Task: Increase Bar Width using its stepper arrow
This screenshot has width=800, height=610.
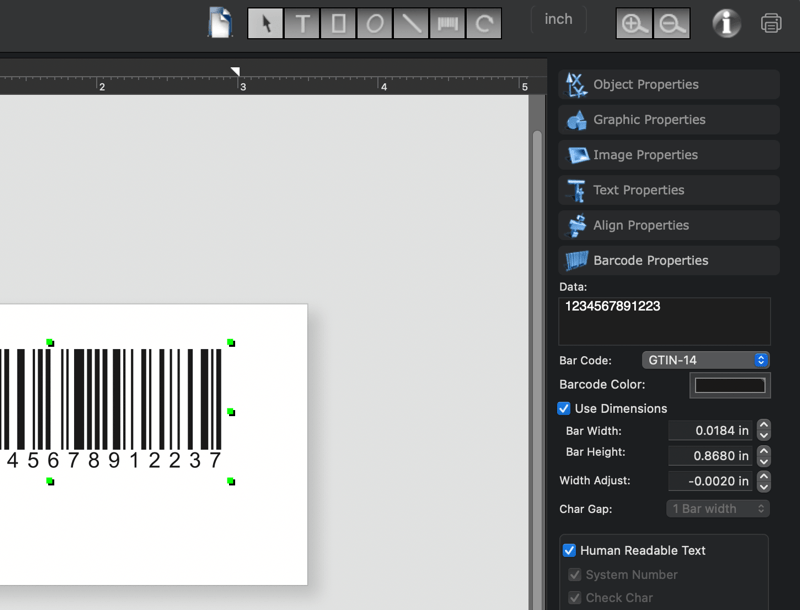Action: tap(762, 426)
